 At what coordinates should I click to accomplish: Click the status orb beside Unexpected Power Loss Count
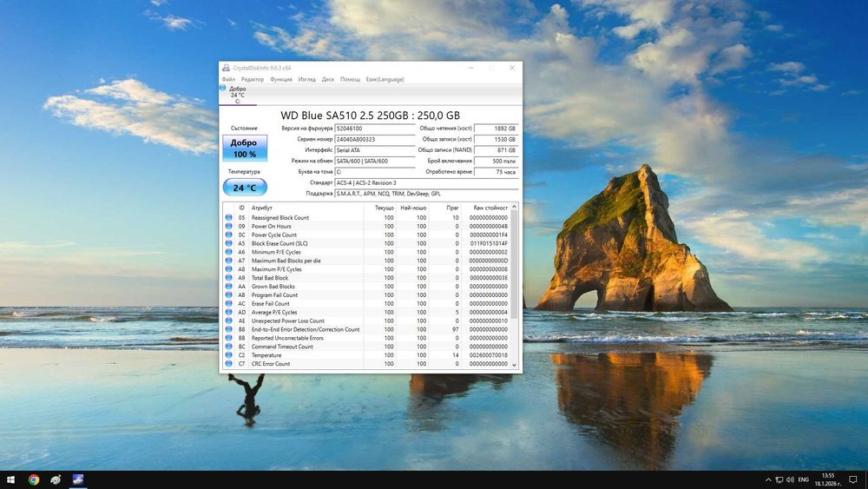tap(228, 320)
